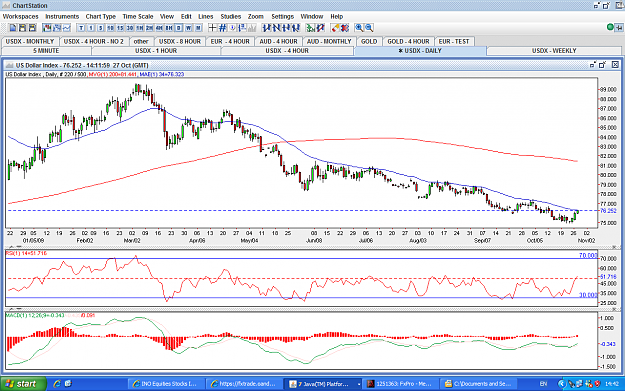Screen dimensions: 625x391
Task: Open the fxtrade.oanda taskbar window
Action: 244,384
